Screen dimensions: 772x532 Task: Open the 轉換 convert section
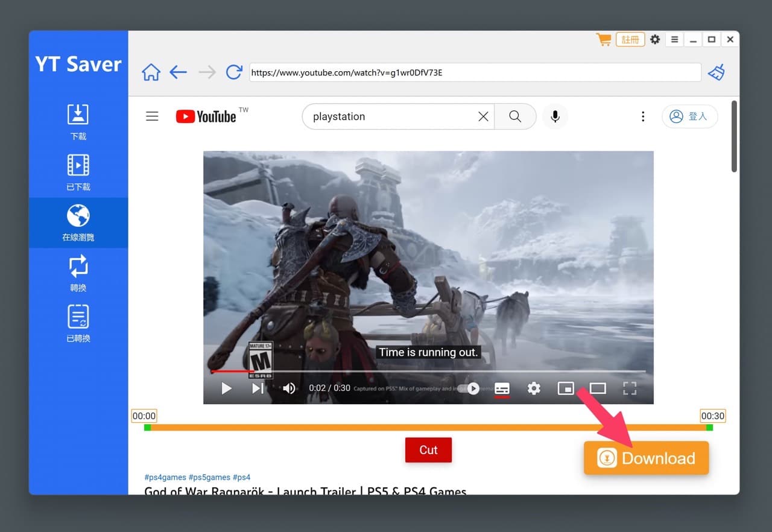click(78, 273)
